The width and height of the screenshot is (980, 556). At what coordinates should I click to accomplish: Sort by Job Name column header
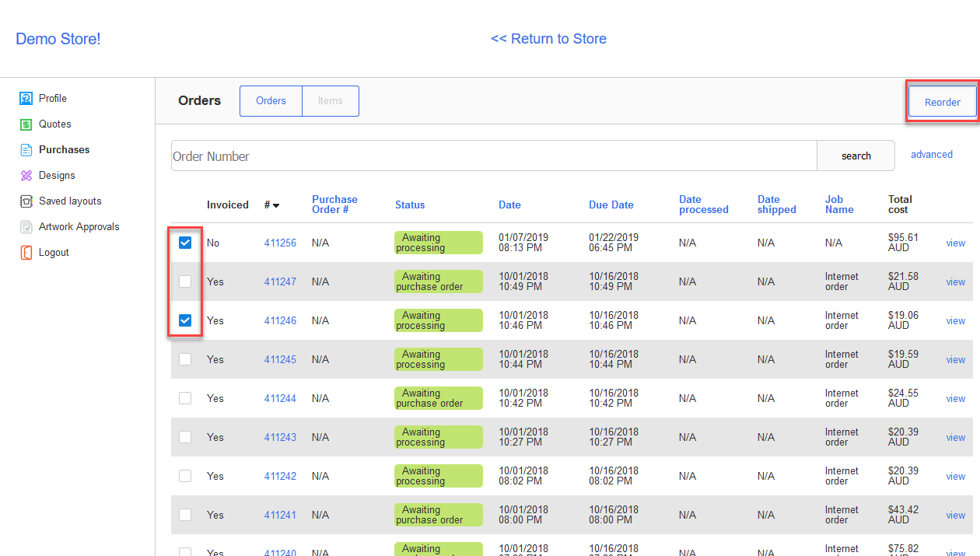839,205
